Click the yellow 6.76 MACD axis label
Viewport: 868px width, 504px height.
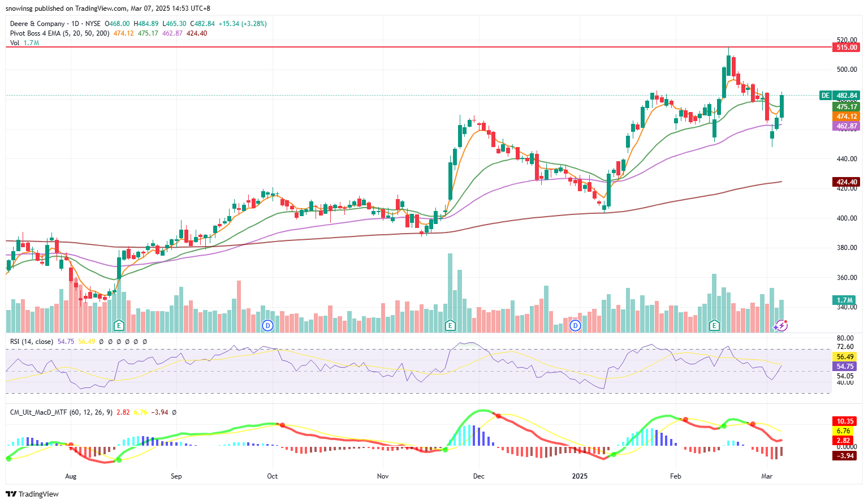point(843,431)
